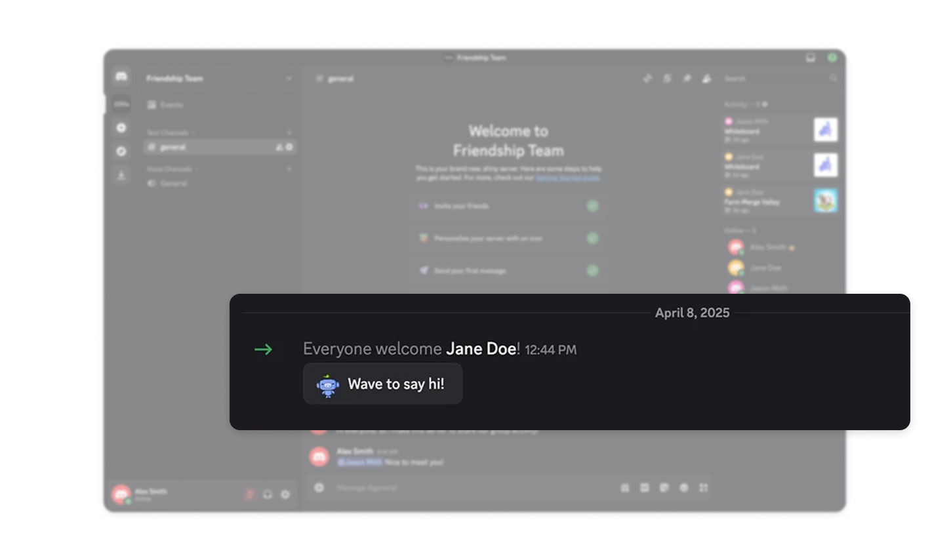Open the general channel's edit settings gear

(x=289, y=147)
